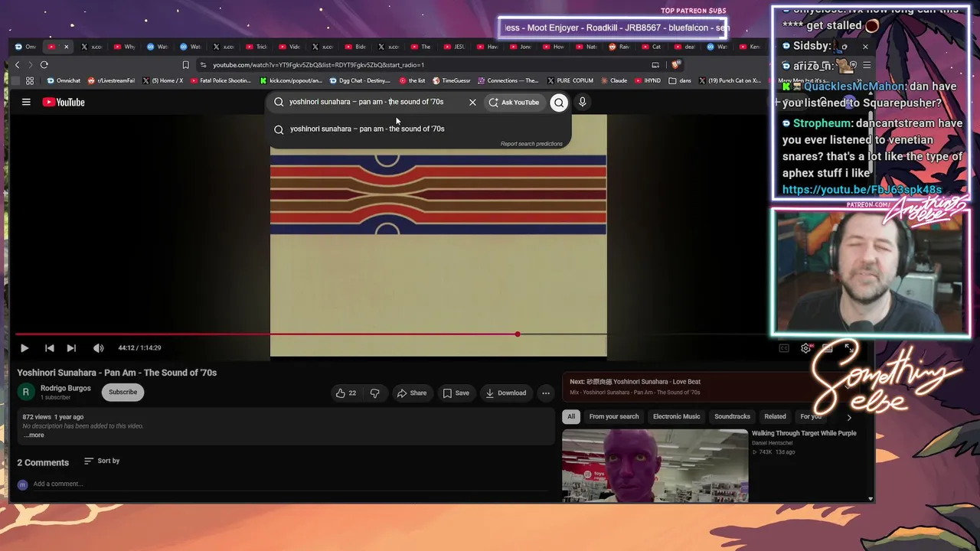Image resolution: width=980 pixels, height=551 pixels.
Task: Bookmark this page with the bookmark icon
Action: 185,65
